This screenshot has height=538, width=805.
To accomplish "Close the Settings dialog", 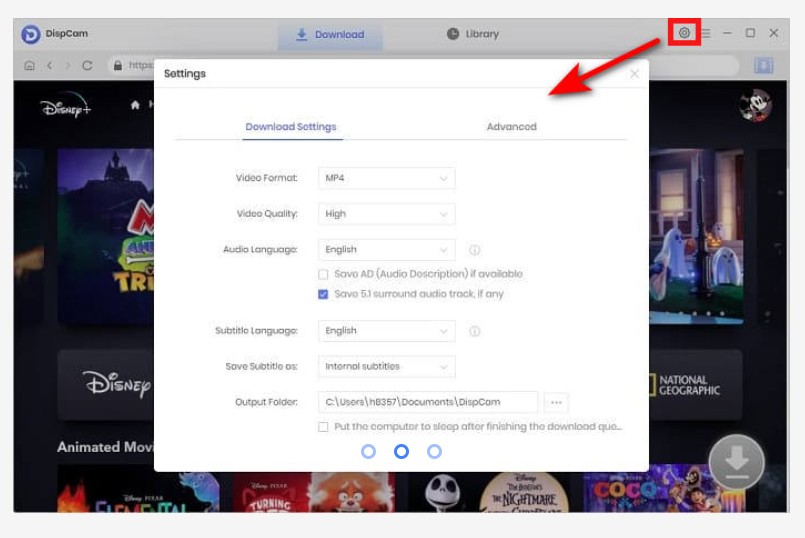I will (x=635, y=74).
